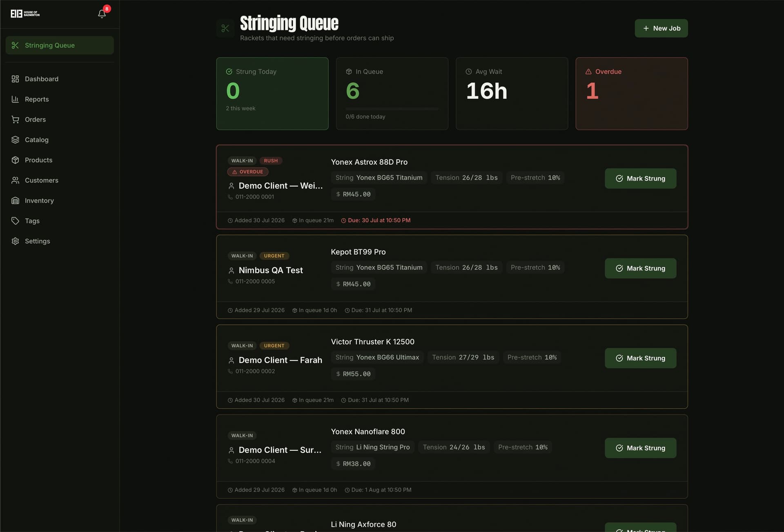Click the Inventory warehouse icon
Viewport: 784px width, 532px height.
[x=15, y=200]
